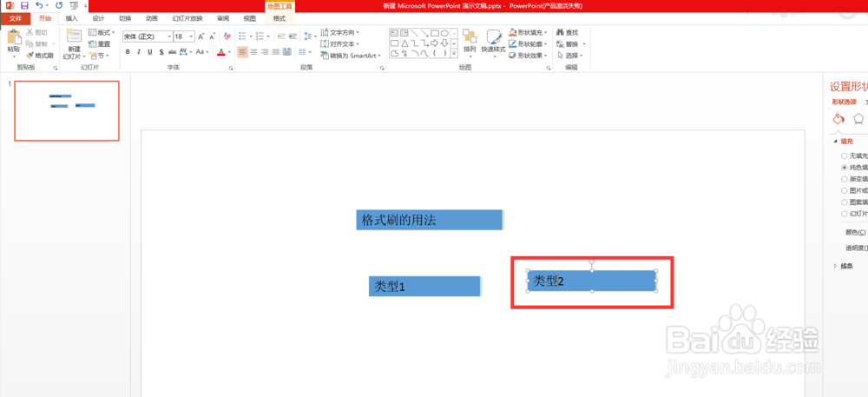
Task: Collapse the Fill (填充) section
Action: [x=837, y=142]
